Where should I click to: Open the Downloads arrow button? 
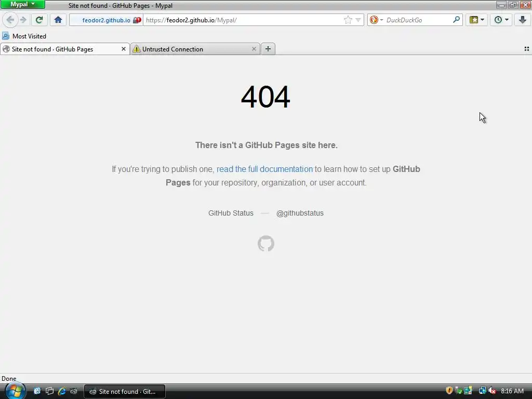523,20
